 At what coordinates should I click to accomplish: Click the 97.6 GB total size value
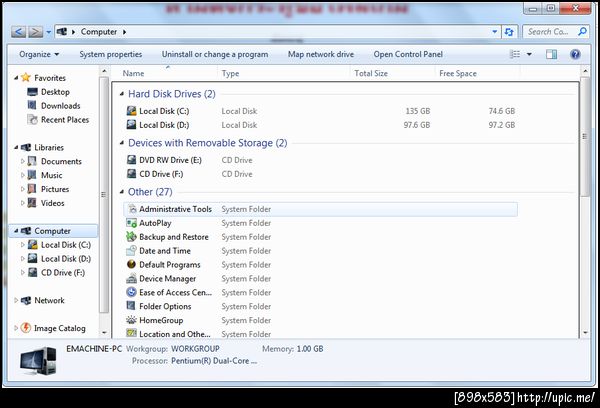pyautogui.click(x=417, y=125)
